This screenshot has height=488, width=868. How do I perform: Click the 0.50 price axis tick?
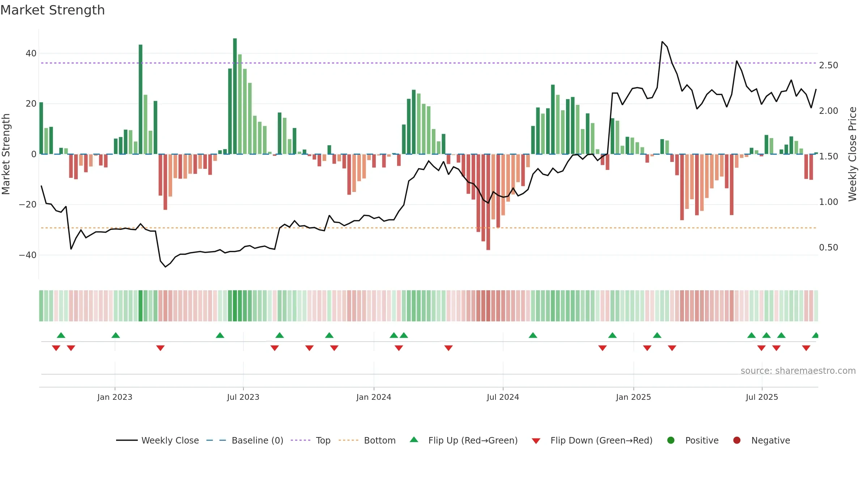829,248
